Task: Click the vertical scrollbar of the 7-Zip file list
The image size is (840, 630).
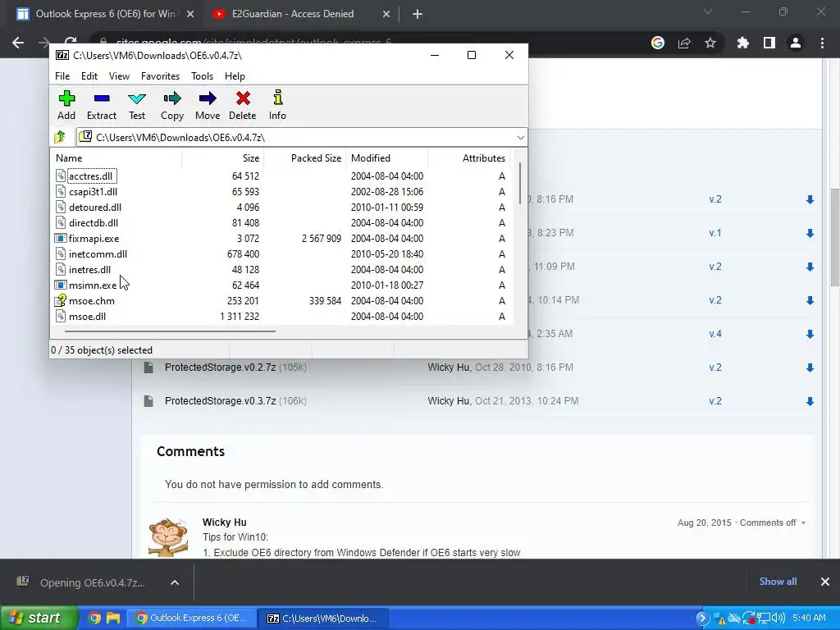Action: click(x=519, y=183)
